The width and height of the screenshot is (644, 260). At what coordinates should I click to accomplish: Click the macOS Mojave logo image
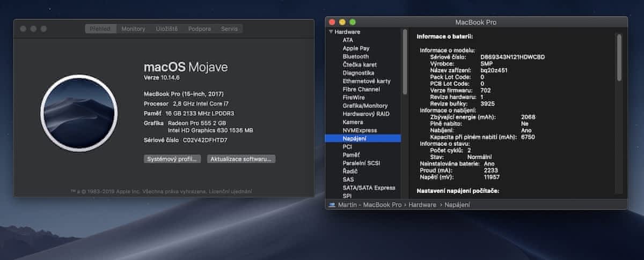(79, 113)
